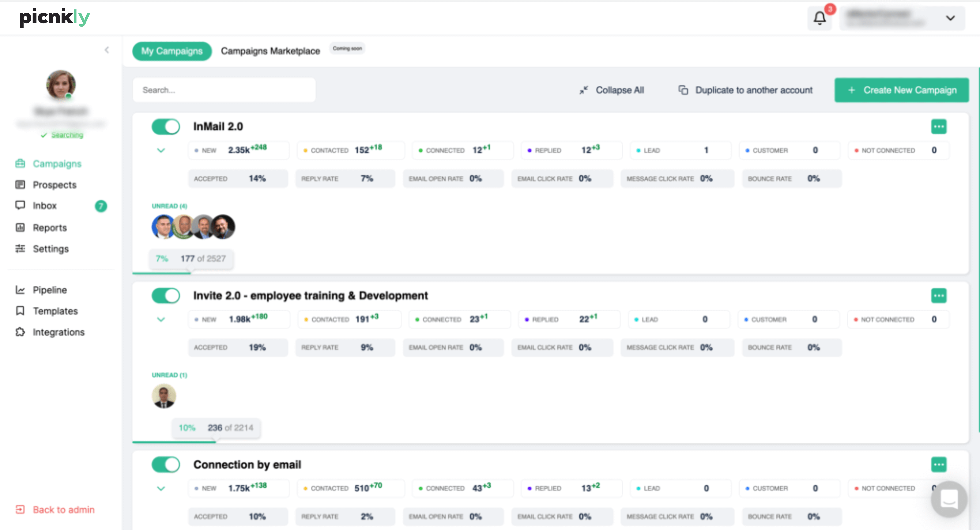The height and width of the screenshot is (530, 980).
Task: Open the account dropdown at top right
Action: [950, 18]
